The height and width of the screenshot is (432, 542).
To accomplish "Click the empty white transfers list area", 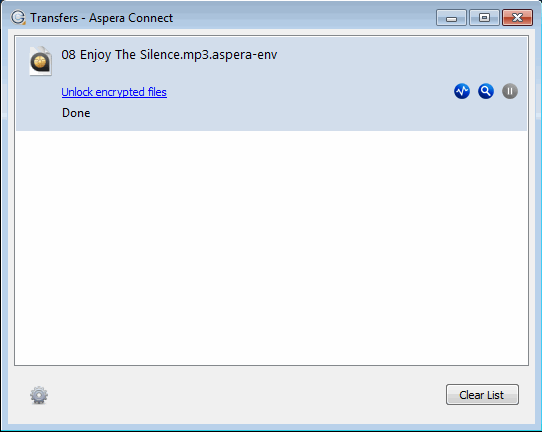I will 271,247.
